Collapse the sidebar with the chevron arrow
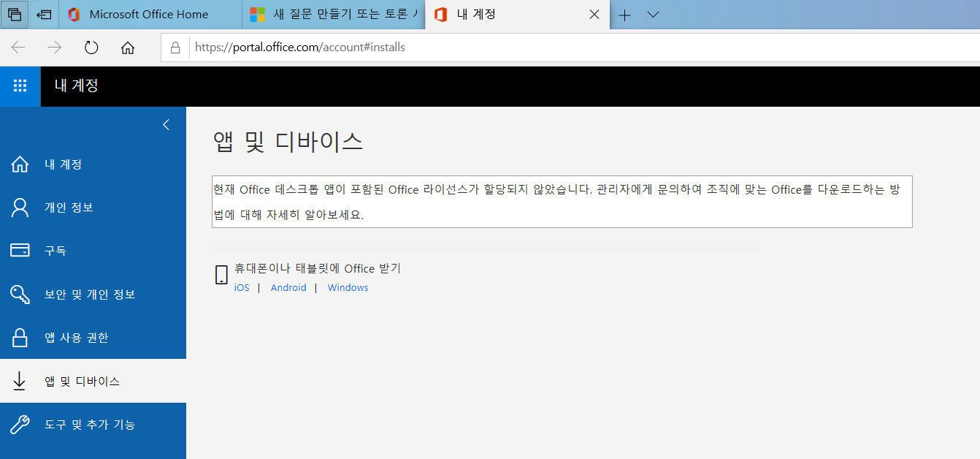 tap(166, 124)
